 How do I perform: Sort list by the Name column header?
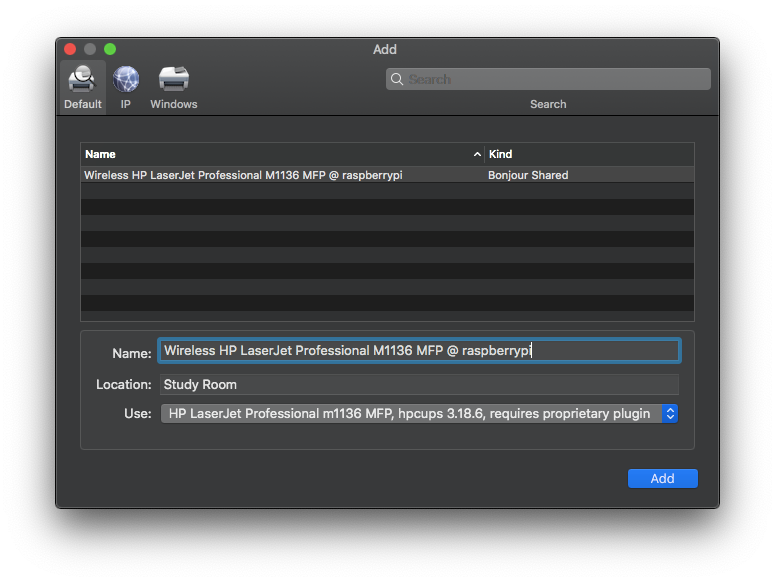[x=282, y=154]
